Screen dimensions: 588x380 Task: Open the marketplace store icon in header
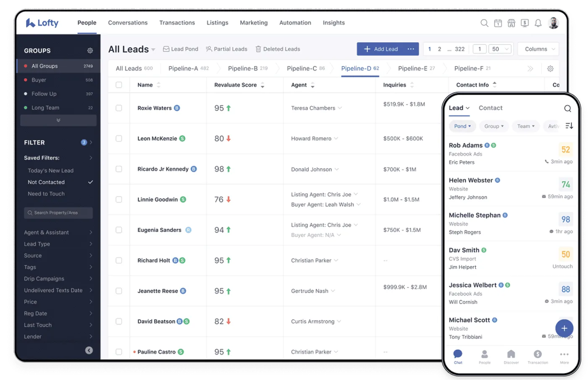click(x=511, y=23)
